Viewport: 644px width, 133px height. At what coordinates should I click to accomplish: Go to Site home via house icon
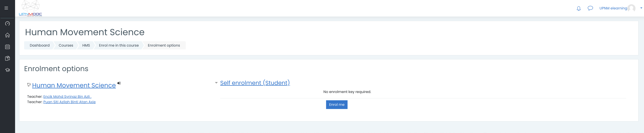[7, 35]
